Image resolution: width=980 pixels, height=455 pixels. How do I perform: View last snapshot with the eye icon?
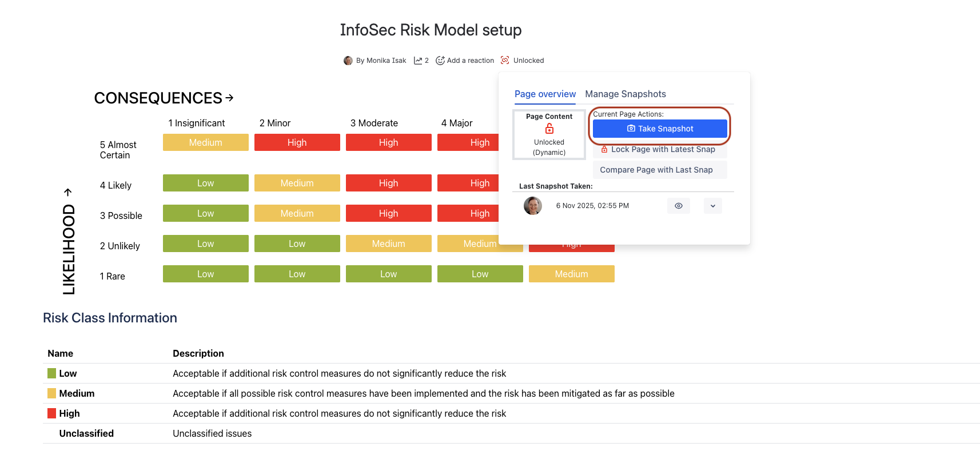[678, 206]
